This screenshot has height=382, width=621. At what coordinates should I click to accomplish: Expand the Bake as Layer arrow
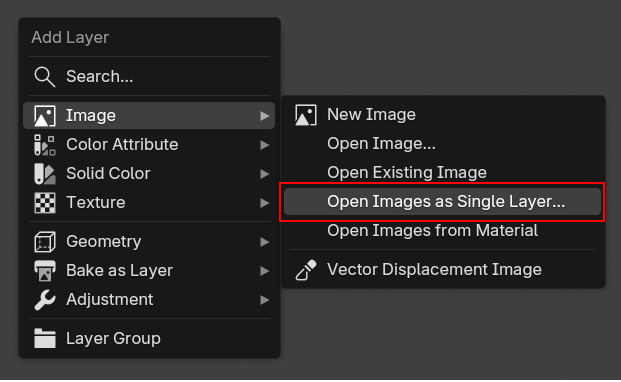click(x=264, y=271)
